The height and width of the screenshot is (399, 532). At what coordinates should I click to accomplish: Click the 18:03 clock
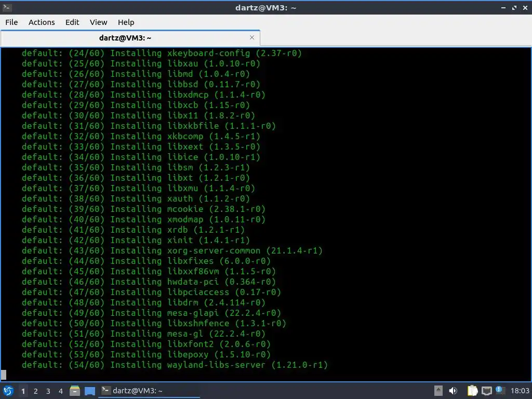point(520,391)
